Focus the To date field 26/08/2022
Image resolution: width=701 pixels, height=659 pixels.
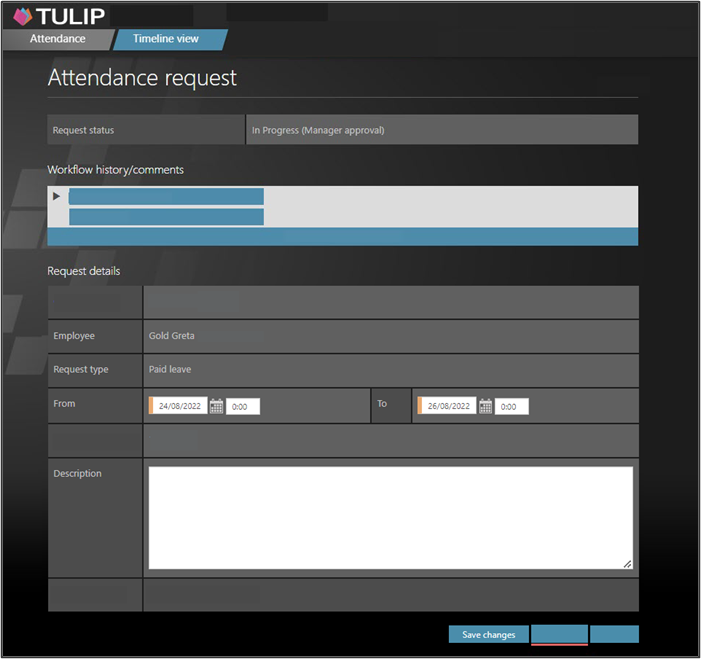(449, 406)
